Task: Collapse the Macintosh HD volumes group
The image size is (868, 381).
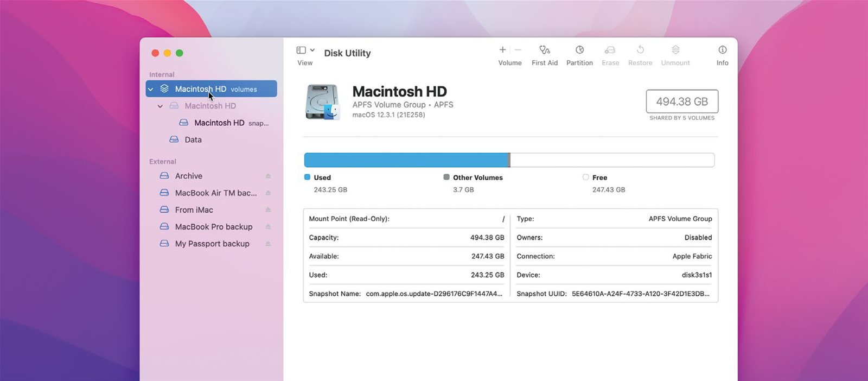Action: 151,89
